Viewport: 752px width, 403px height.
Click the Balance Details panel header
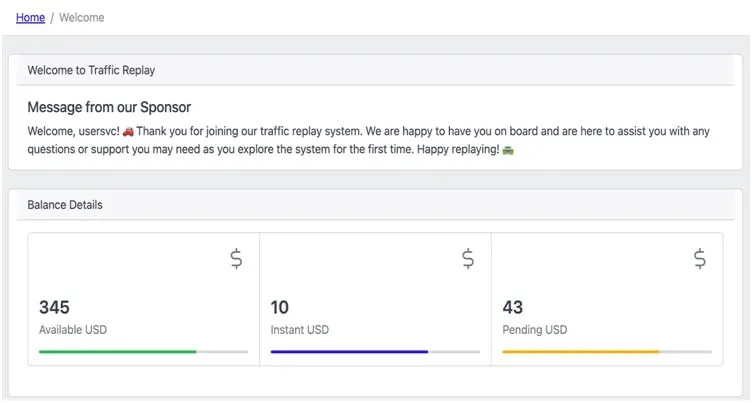(x=65, y=205)
